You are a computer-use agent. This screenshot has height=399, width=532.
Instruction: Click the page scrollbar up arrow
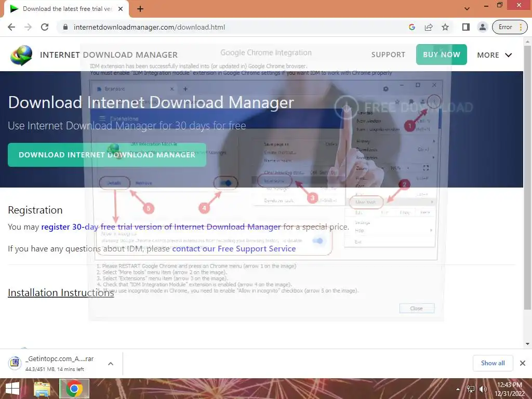point(527,42)
